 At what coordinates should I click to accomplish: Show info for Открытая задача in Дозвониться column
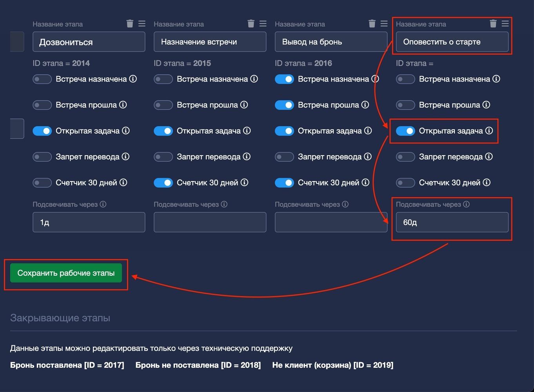coord(126,131)
